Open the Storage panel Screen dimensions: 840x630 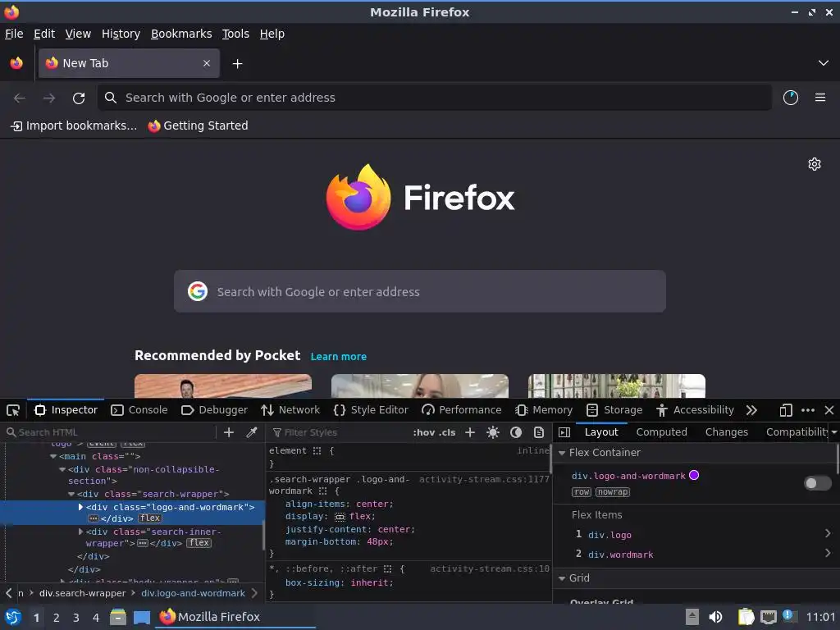coord(614,410)
